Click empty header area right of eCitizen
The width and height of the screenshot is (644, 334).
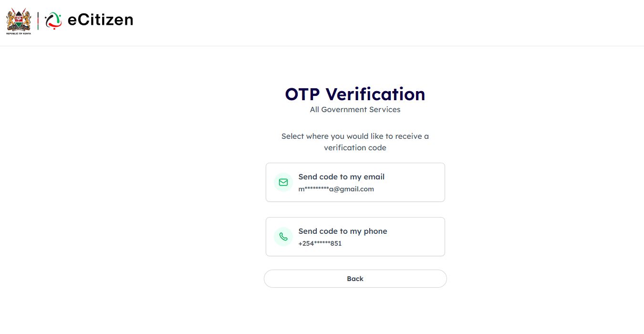click(382, 21)
